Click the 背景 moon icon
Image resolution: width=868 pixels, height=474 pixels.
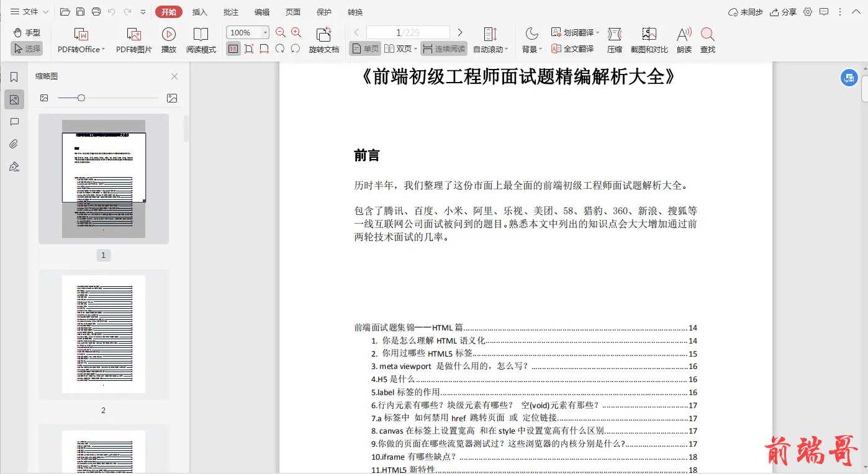[532, 34]
